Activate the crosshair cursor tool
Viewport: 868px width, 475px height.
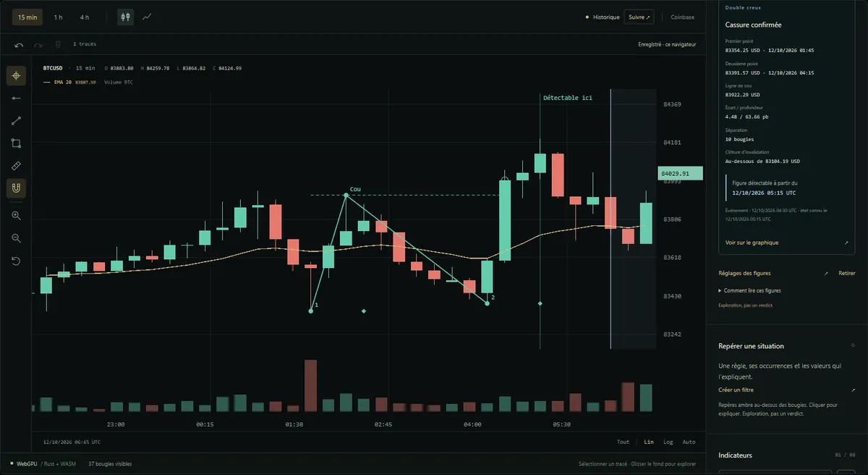(16, 75)
